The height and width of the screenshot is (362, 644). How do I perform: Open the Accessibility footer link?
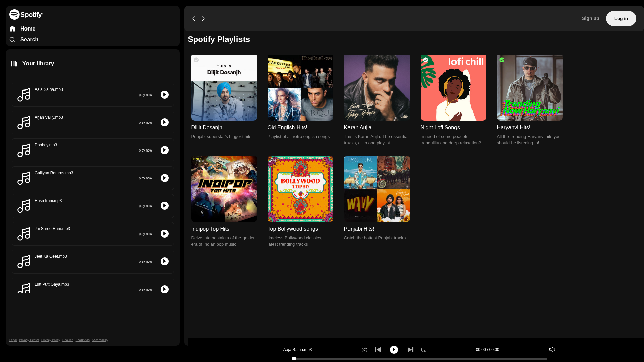point(100,340)
